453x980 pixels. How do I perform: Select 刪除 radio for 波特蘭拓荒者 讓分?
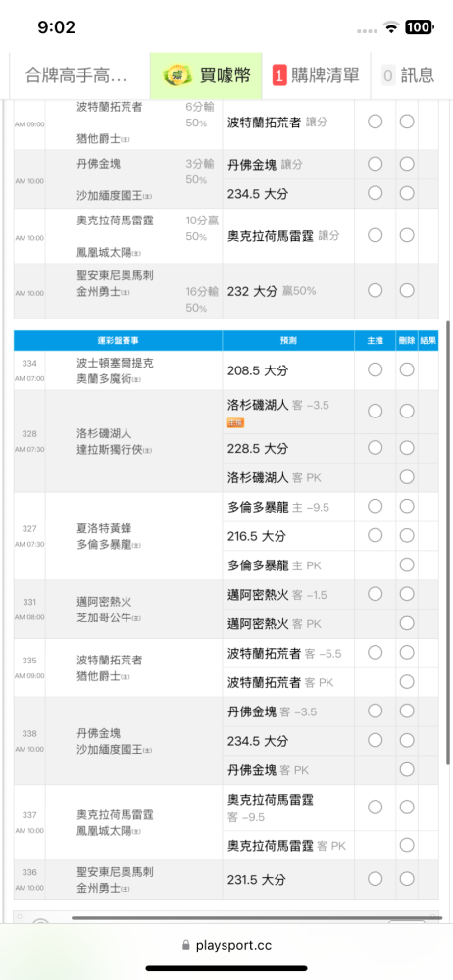(x=407, y=122)
